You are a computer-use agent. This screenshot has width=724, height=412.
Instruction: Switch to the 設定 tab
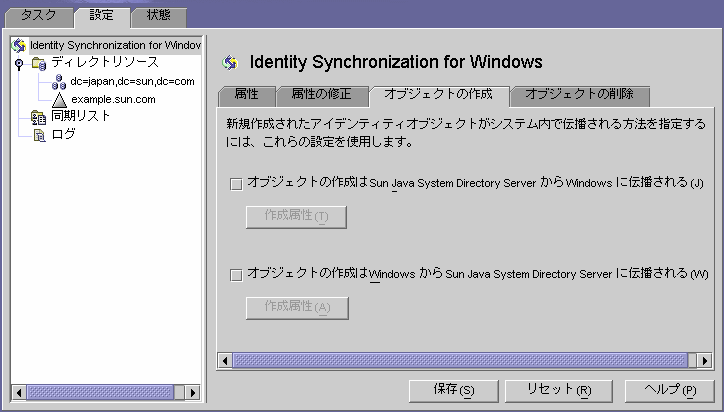pos(102,17)
